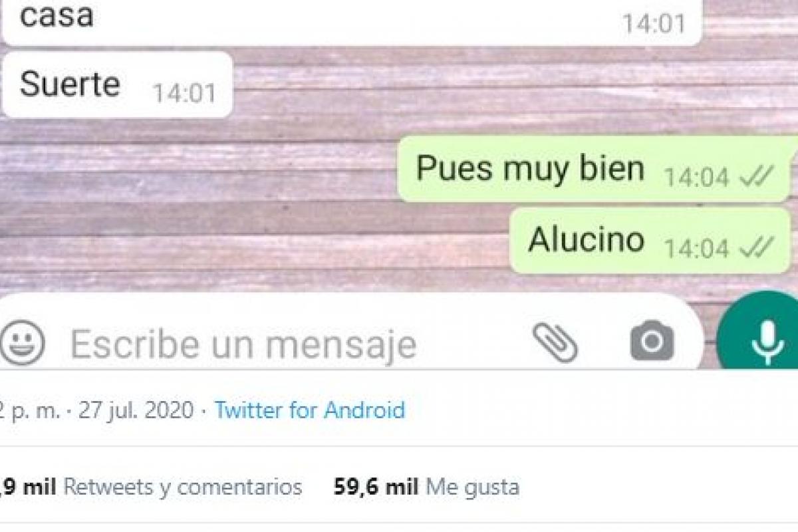
Task: Click the 14:04 timestamp on "Pues muy bien"
Action: (x=697, y=177)
